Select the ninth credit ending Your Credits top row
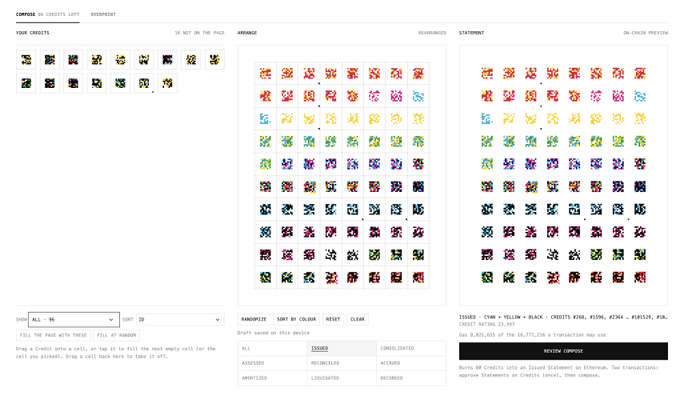The image size is (680, 407). (x=214, y=60)
